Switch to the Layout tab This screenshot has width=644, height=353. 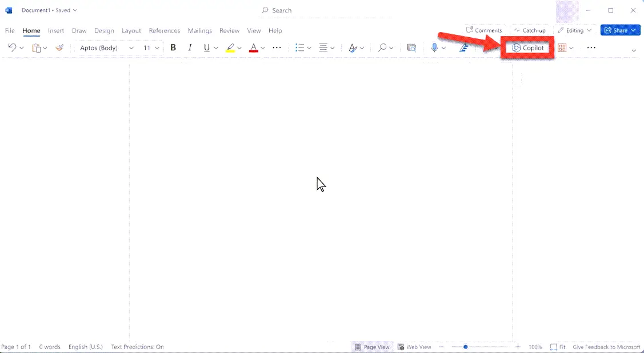131,30
